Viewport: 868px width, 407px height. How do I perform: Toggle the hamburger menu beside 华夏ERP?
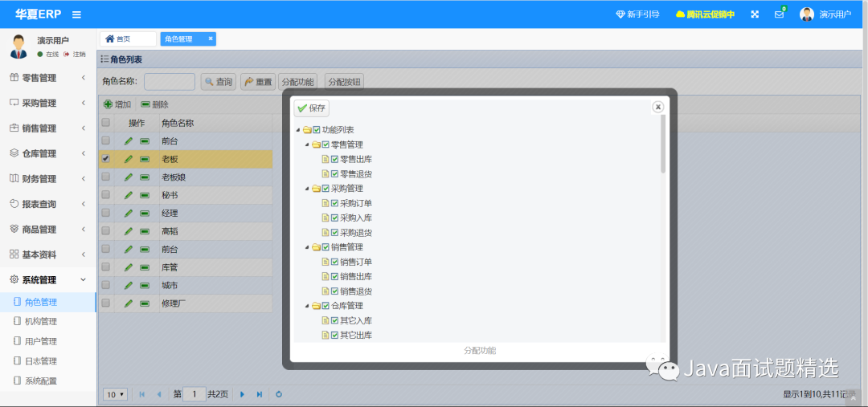point(76,14)
